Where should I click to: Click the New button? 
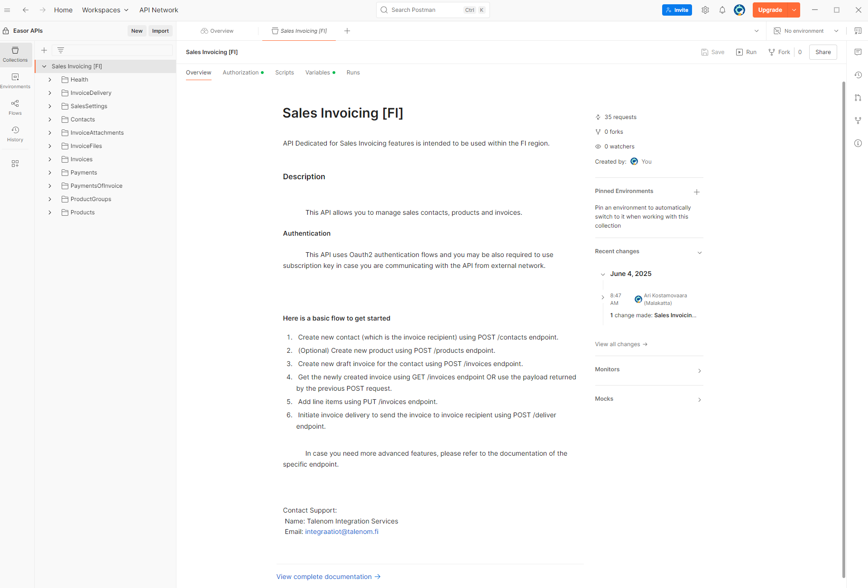pyautogui.click(x=137, y=31)
